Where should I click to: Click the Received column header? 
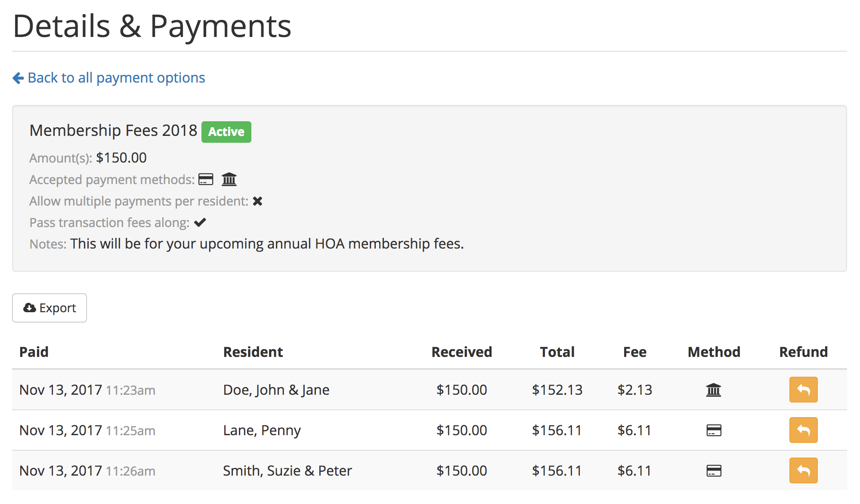pyautogui.click(x=461, y=352)
